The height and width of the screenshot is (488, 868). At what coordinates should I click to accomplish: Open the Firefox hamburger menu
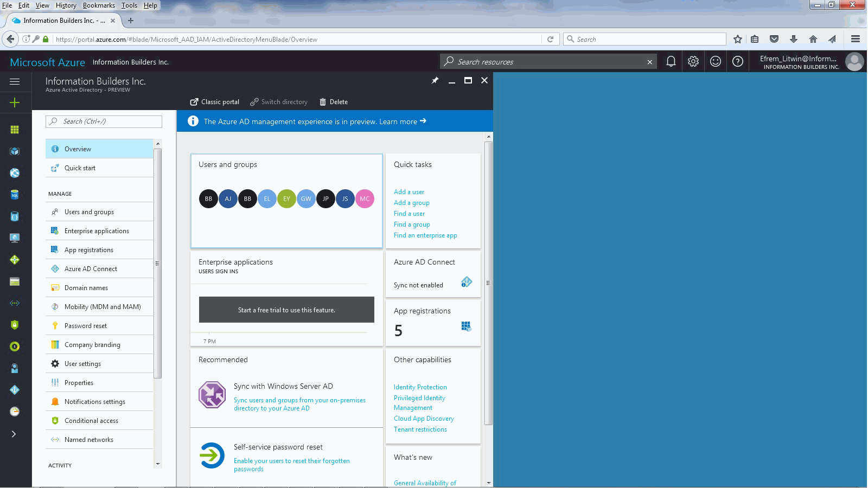coord(856,39)
